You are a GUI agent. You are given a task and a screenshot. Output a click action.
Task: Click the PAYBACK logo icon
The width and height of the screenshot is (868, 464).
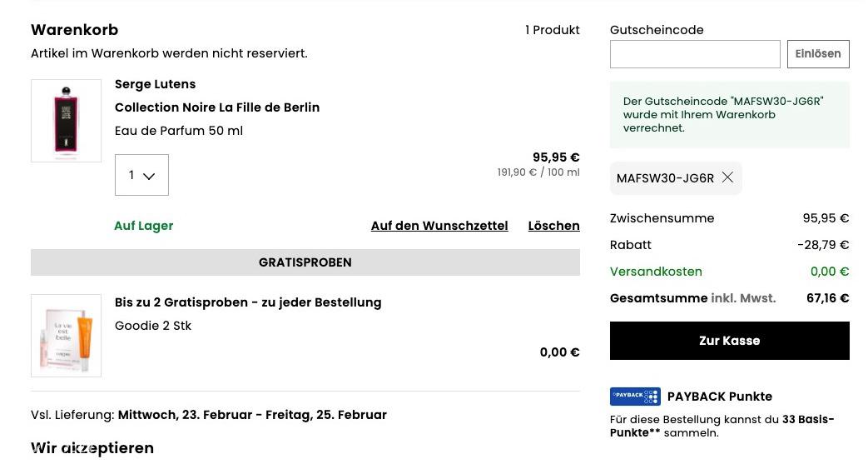[635, 397]
